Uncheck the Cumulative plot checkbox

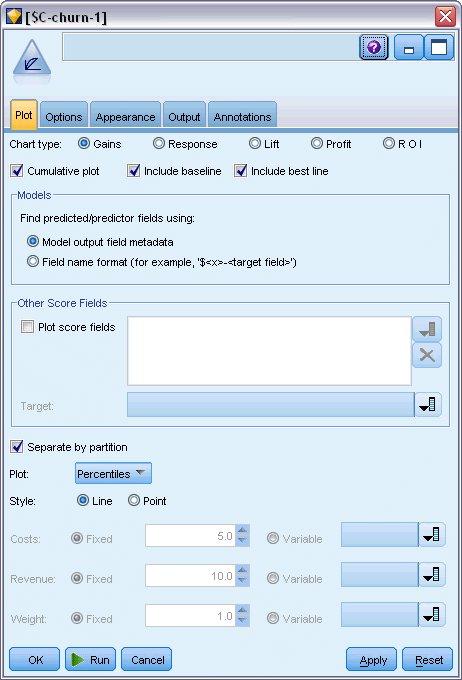point(17,171)
